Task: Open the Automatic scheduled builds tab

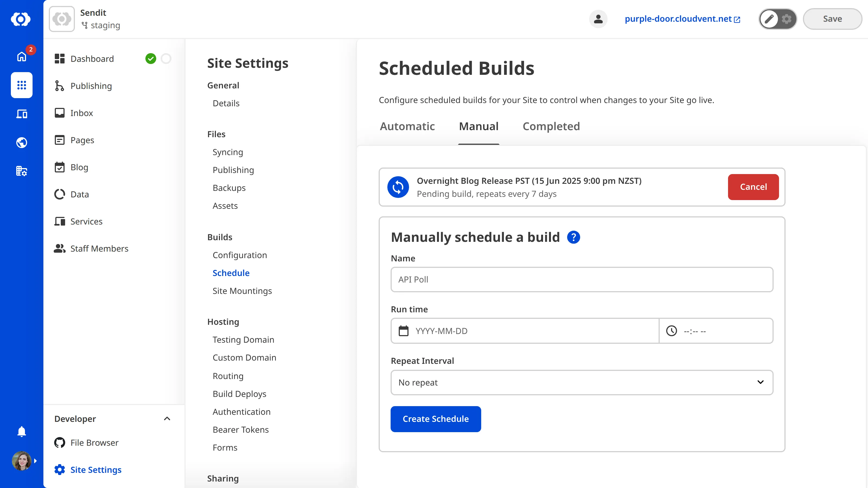Action: [x=407, y=126]
